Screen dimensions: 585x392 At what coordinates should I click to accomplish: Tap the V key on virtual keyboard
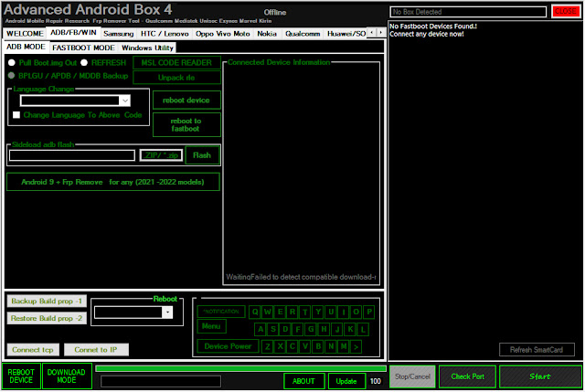[305, 347]
